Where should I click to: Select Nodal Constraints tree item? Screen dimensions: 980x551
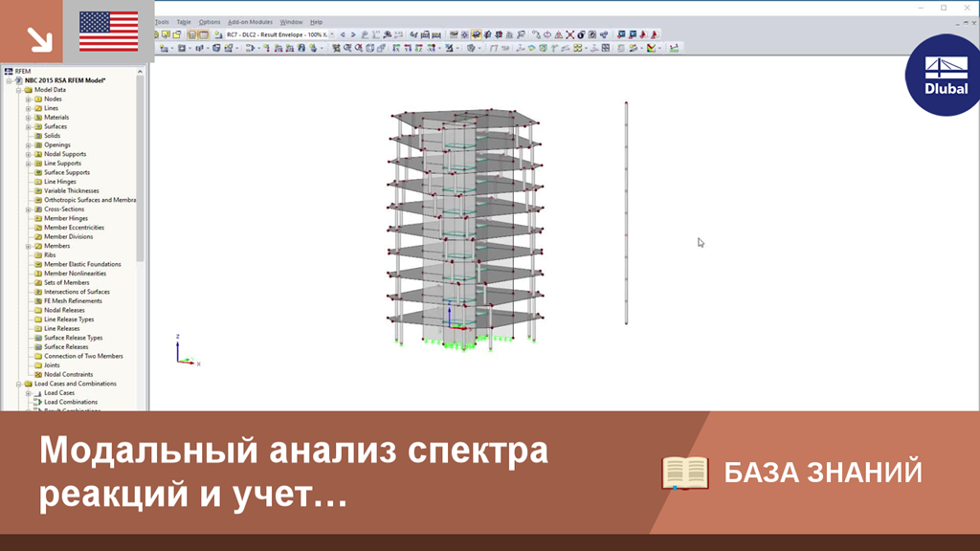point(68,374)
